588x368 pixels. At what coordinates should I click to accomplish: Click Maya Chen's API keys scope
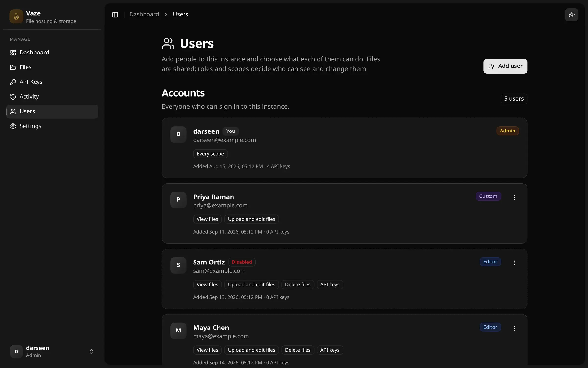click(x=330, y=350)
